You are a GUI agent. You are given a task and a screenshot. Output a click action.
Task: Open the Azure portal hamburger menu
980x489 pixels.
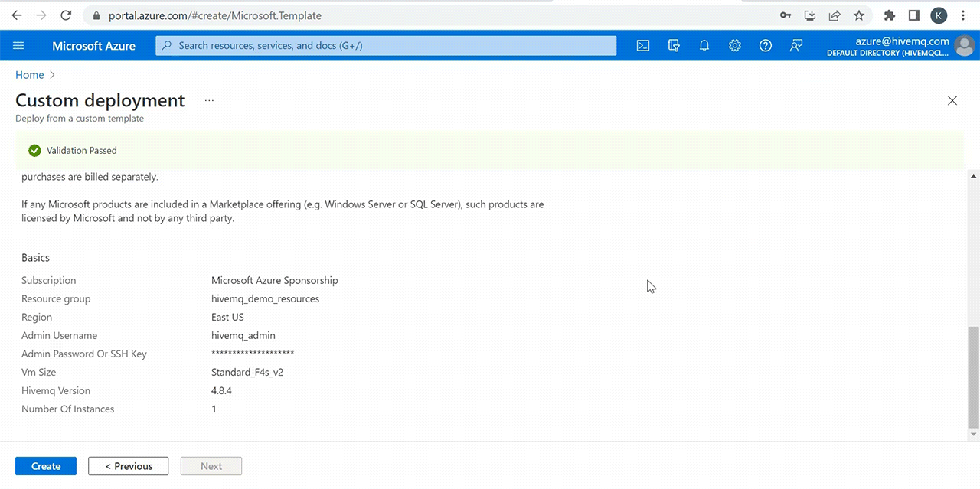coord(19,46)
